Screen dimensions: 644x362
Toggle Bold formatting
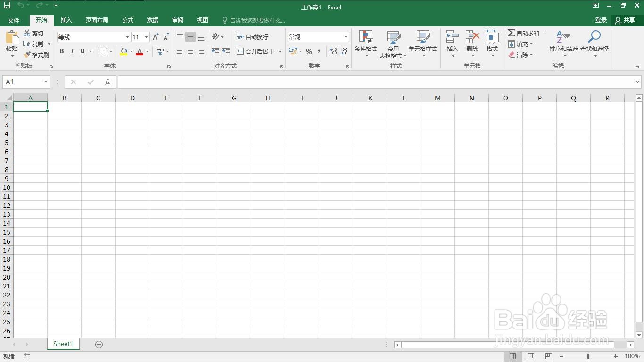pyautogui.click(x=62, y=51)
